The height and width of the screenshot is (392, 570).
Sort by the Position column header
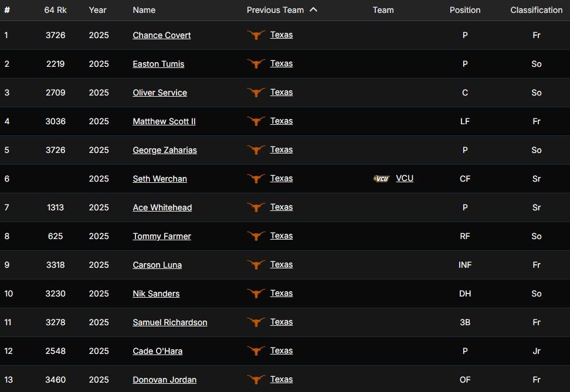pos(465,10)
